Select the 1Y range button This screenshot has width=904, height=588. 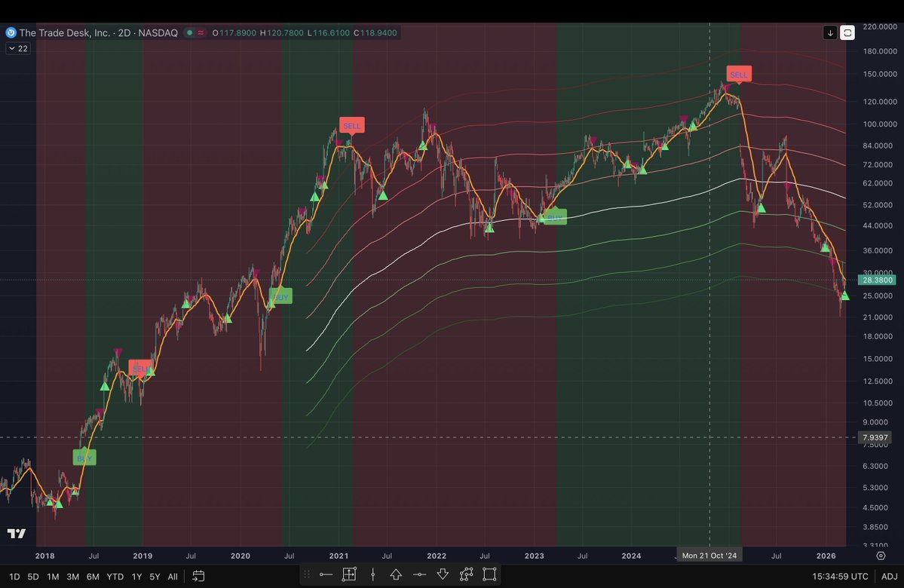[x=136, y=577]
